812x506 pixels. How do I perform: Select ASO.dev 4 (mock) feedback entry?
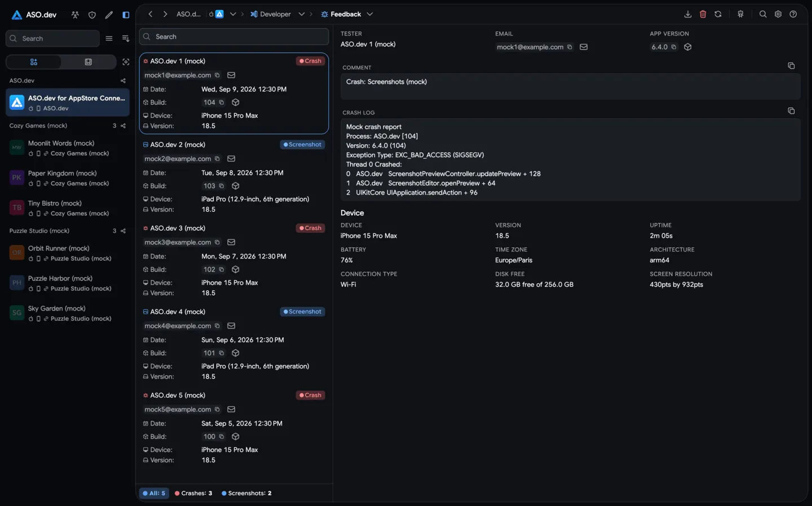234,343
